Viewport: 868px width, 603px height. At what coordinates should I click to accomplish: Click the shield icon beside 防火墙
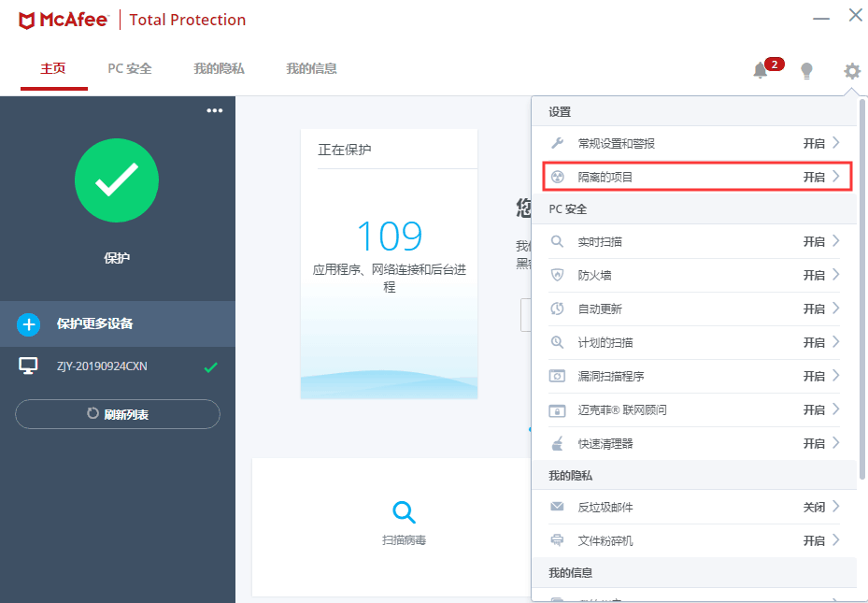coord(558,275)
